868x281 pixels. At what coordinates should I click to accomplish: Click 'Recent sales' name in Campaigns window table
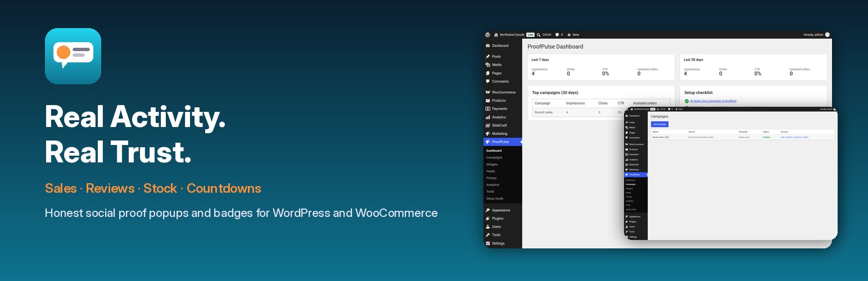click(657, 137)
